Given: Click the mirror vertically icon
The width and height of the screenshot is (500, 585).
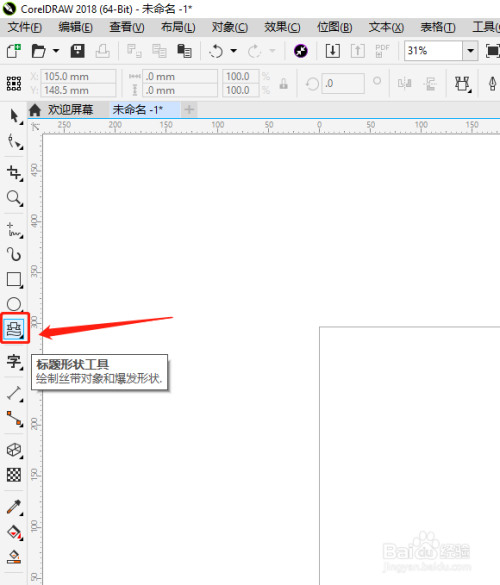Looking at the screenshot, I should point(430,84).
